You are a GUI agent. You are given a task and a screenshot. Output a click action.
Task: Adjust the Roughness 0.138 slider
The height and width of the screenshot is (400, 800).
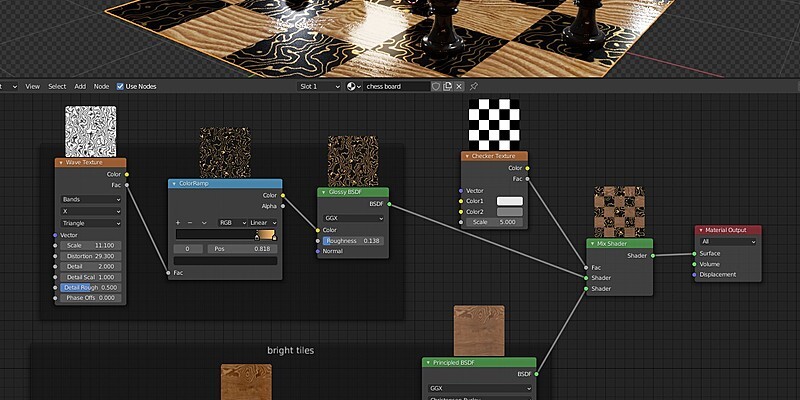(353, 241)
